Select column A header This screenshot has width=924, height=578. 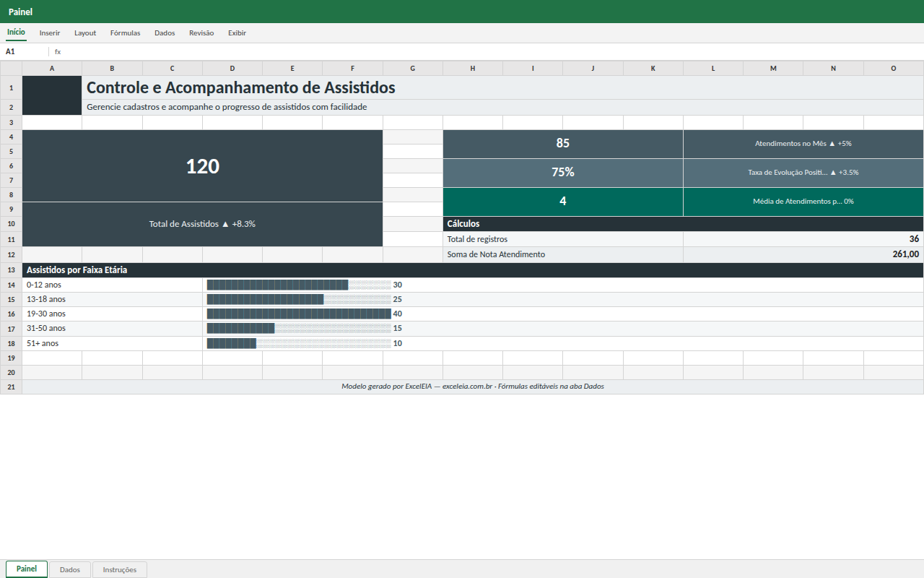pos(52,68)
